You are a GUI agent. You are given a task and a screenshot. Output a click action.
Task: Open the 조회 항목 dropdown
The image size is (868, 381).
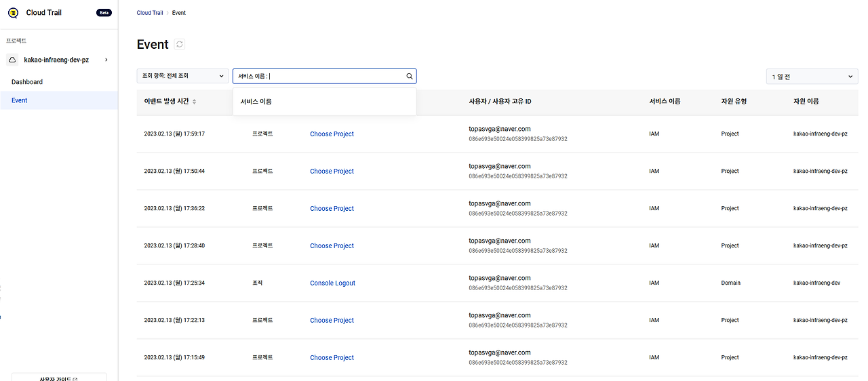tap(182, 77)
